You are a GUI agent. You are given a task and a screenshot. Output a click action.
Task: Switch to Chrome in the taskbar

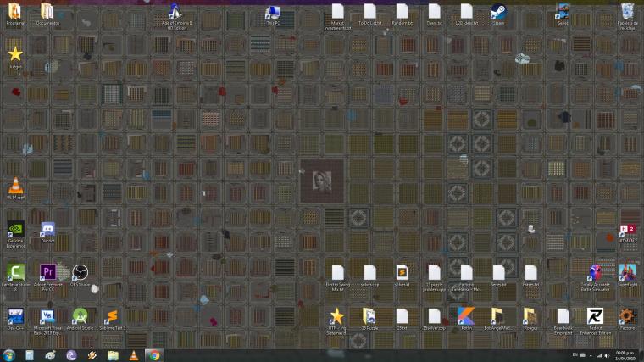coord(154,355)
